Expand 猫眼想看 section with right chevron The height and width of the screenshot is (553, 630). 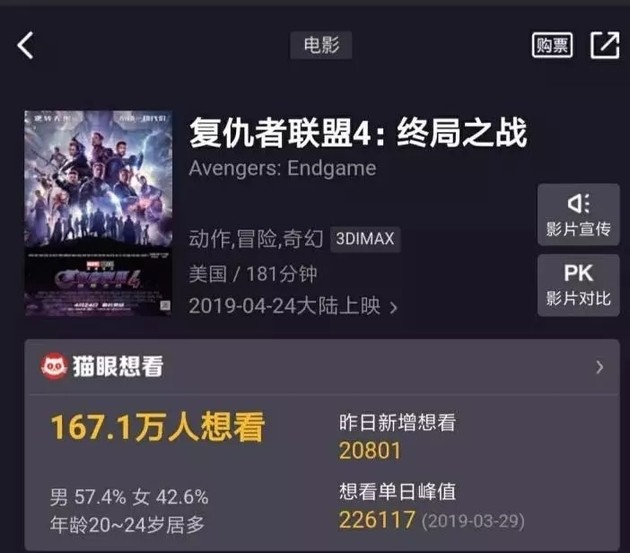[x=600, y=367]
